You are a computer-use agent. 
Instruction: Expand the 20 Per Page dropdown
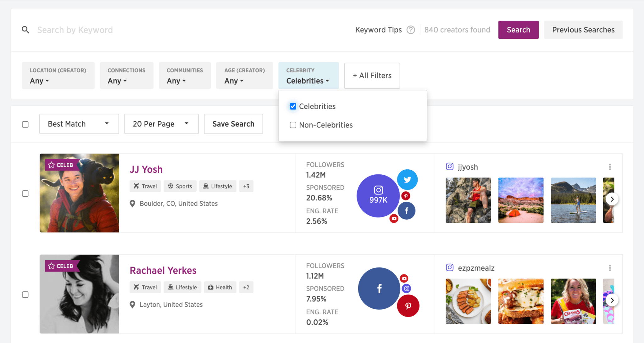(x=161, y=124)
